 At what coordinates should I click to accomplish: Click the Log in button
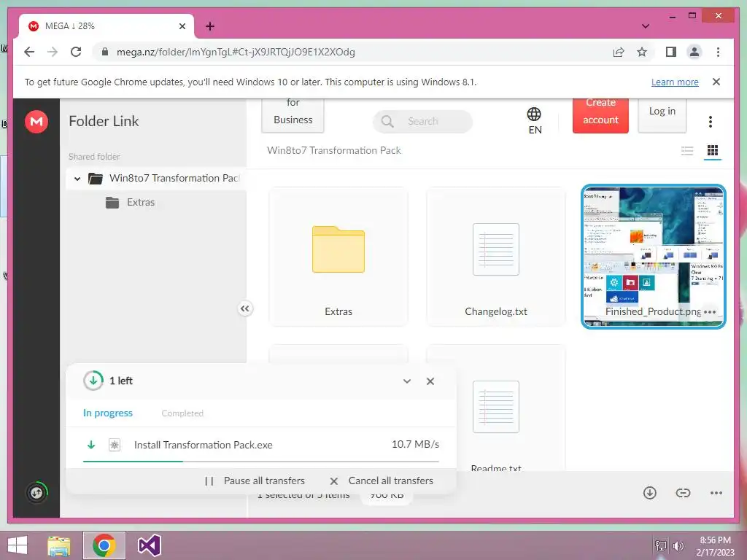click(662, 114)
